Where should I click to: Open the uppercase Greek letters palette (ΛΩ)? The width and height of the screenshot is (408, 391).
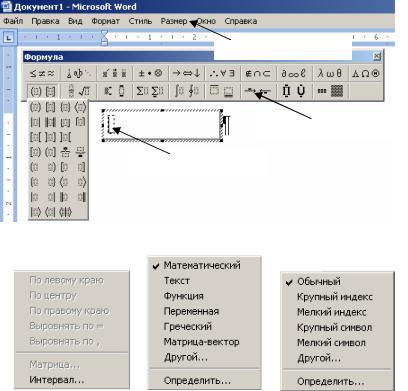[366, 73]
